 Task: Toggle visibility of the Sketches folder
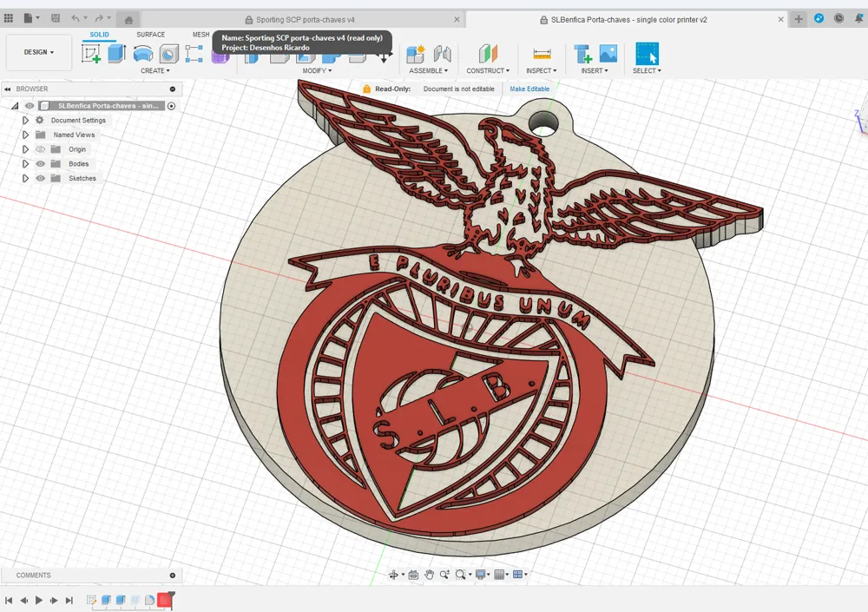[40, 178]
